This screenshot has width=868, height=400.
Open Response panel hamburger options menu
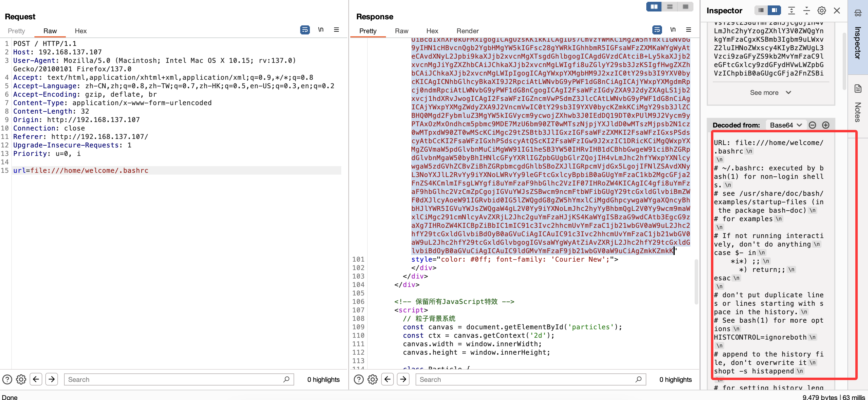pos(688,30)
